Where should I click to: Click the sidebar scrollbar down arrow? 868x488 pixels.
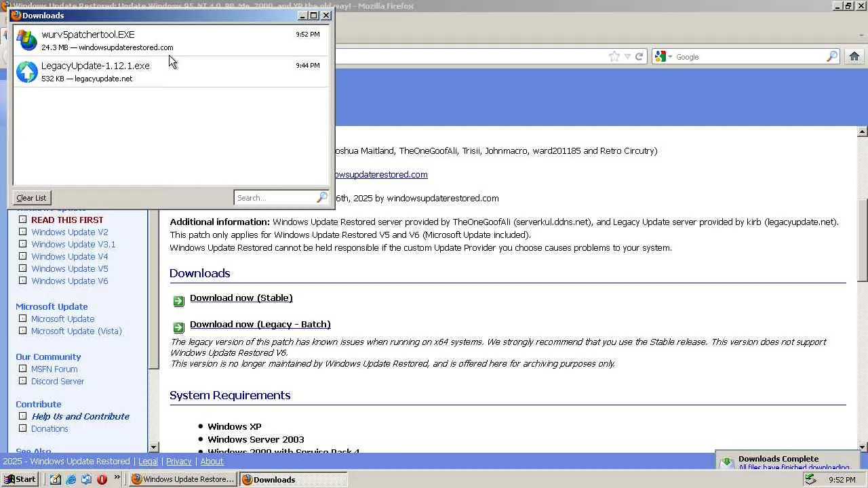[x=154, y=447]
